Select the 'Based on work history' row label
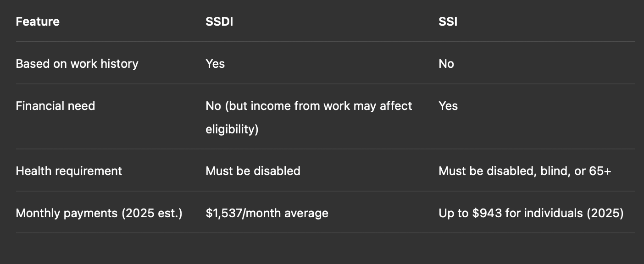Screen dimensions: 644x264 77,64
